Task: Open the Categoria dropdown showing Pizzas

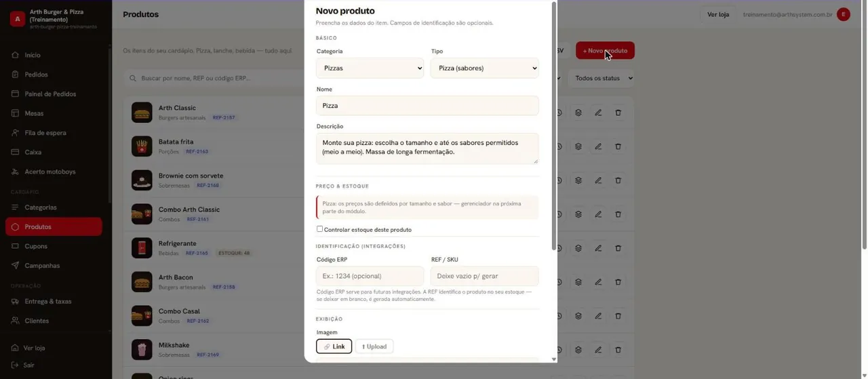Action: (x=370, y=68)
